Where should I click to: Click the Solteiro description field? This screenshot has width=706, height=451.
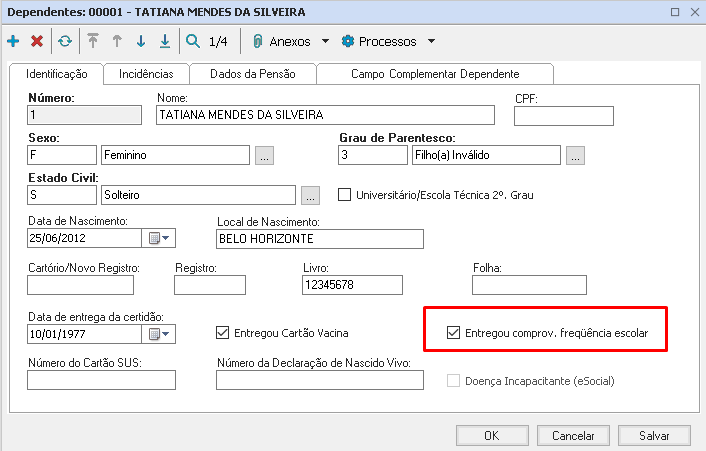pos(198,195)
